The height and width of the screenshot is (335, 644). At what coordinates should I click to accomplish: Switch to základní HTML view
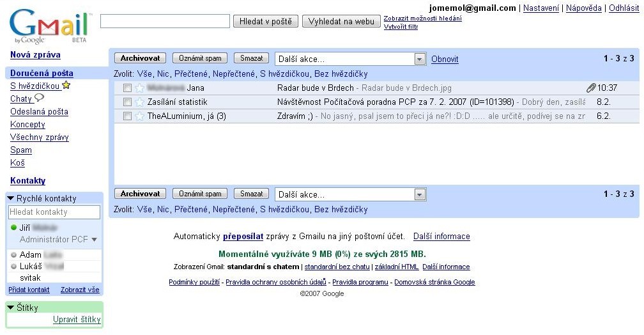tap(397, 267)
